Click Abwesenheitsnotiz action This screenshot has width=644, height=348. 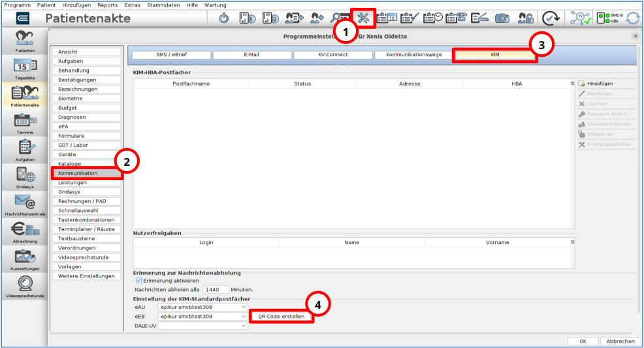[606, 124]
